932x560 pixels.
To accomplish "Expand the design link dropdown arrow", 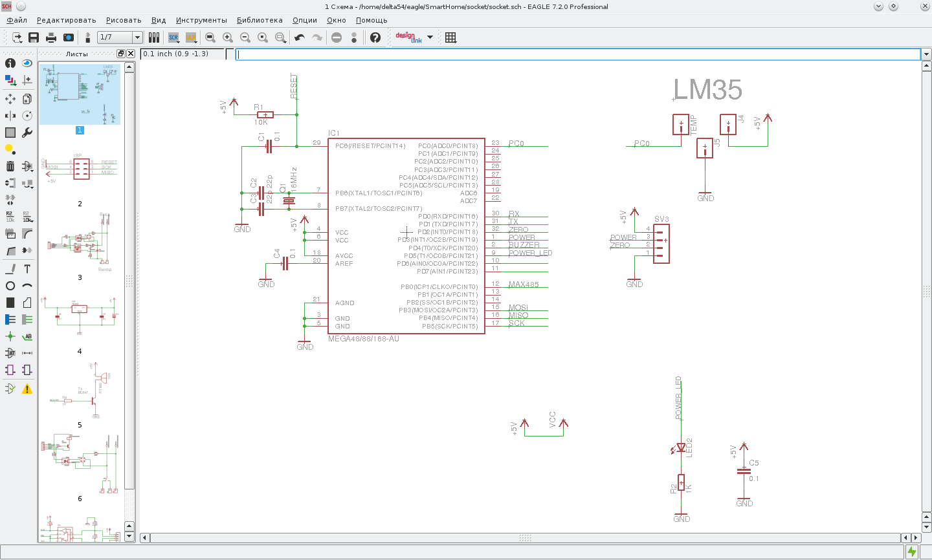I will pos(430,38).
